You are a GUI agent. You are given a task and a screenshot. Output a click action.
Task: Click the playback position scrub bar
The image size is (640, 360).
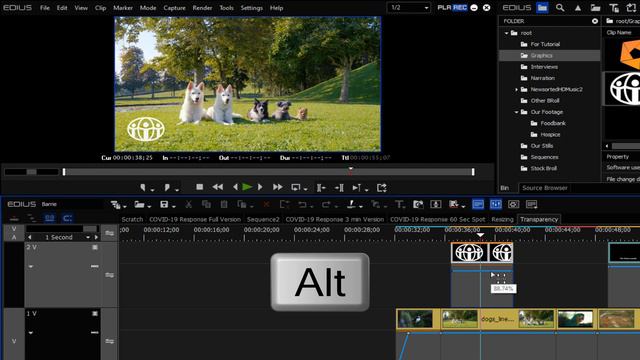[x=269, y=172]
